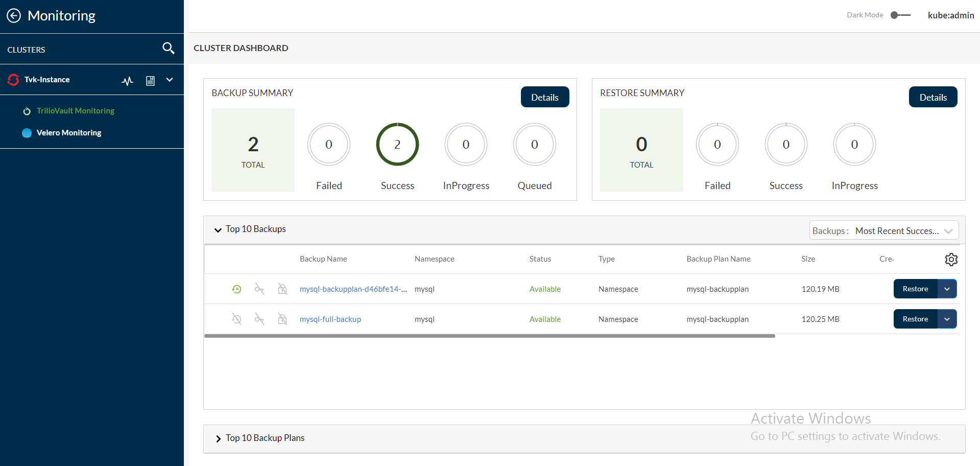Click the horizontal scrollbar under backups table
This screenshot has width=980, height=466.
coord(489,336)
